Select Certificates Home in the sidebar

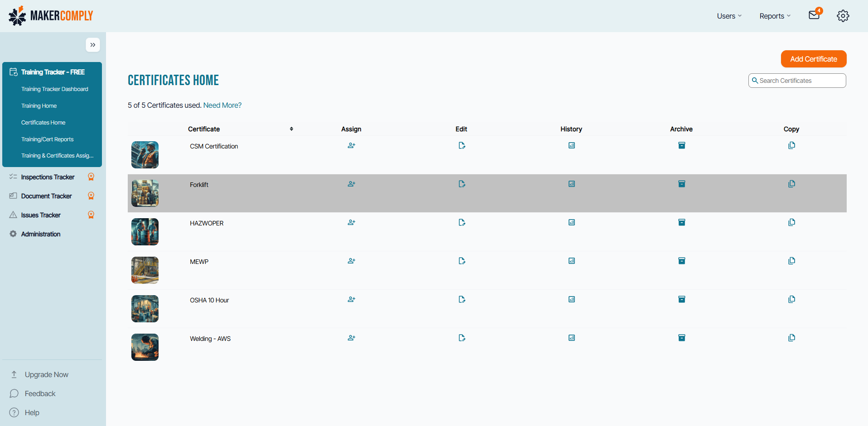[43, 123]
